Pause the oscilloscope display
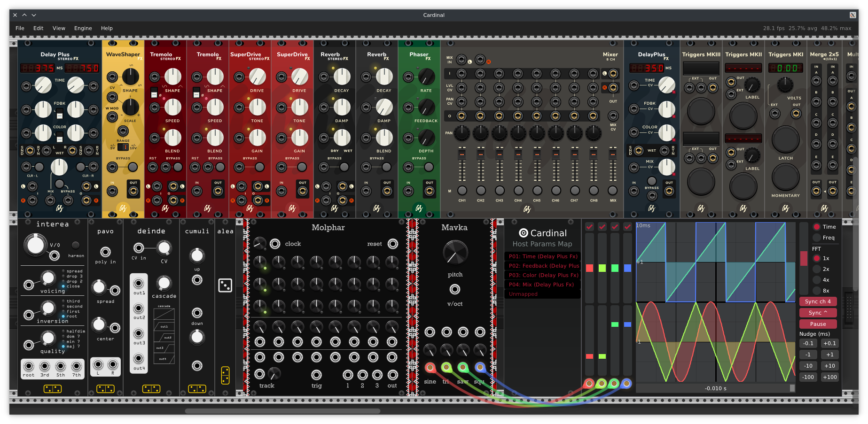Screen dimensions: 868x424 [x=818, y=324]
